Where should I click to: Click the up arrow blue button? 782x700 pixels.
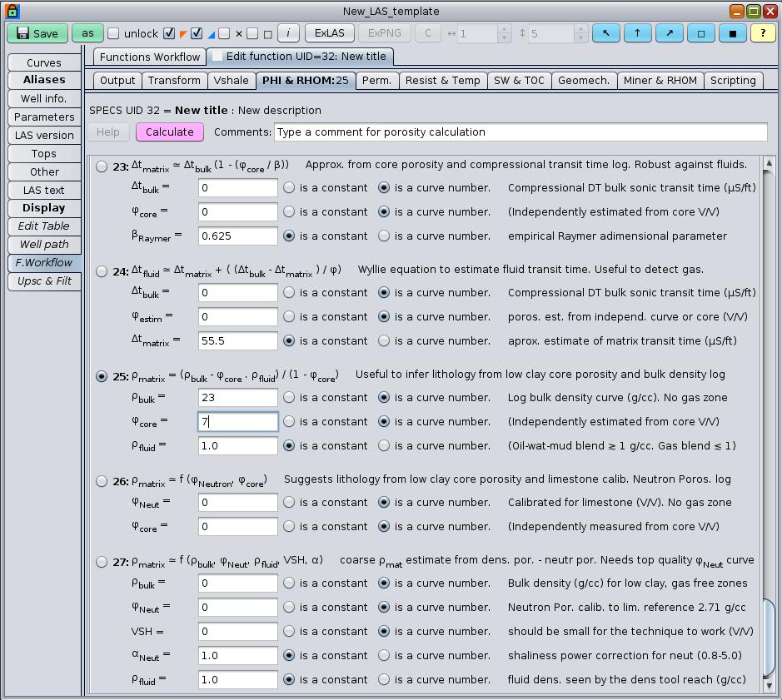637,33
